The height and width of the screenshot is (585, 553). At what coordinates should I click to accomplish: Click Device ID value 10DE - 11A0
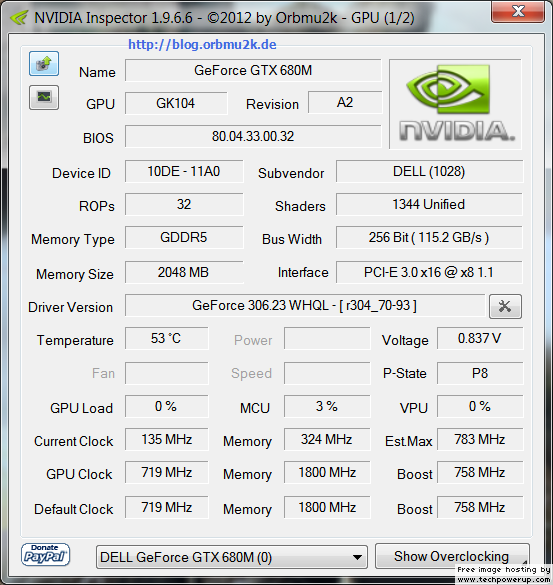[184, 171]
